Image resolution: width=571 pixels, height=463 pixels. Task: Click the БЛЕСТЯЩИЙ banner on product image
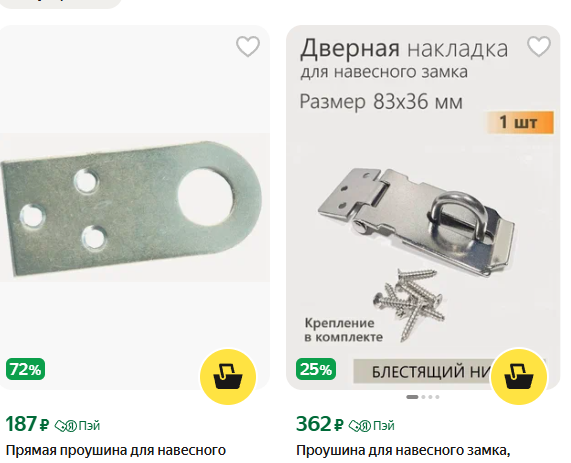(422, 372)
